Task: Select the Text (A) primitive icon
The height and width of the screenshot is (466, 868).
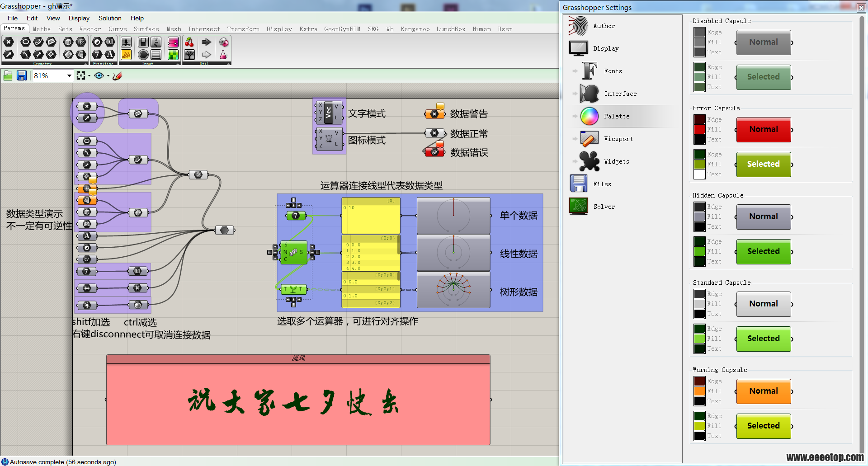Action: 110,55
